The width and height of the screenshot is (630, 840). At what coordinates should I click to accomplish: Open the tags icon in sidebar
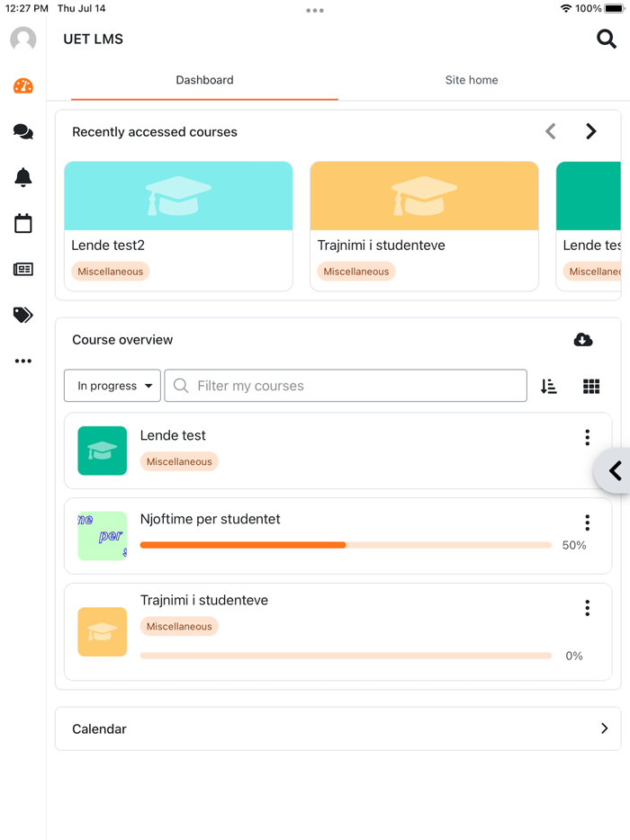23,315
